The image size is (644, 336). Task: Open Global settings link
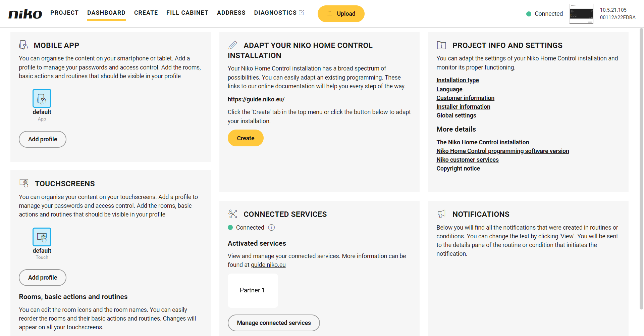click(x=456, y=115)
